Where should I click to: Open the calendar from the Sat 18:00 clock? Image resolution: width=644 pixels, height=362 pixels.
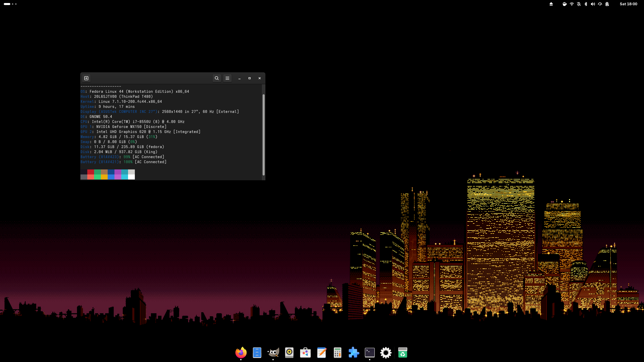tap(628, 4)
